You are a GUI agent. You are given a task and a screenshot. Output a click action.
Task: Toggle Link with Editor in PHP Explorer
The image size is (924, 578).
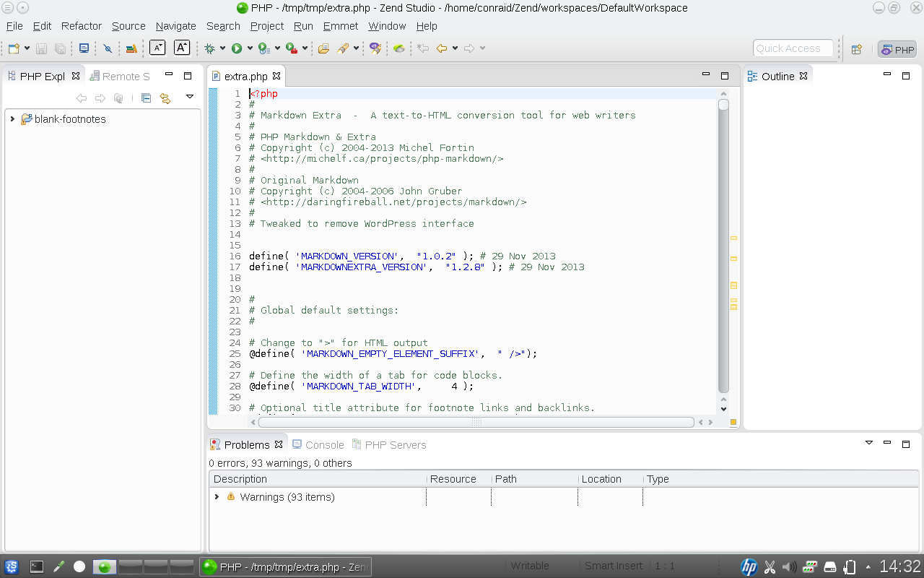click(x=165, y=98)
